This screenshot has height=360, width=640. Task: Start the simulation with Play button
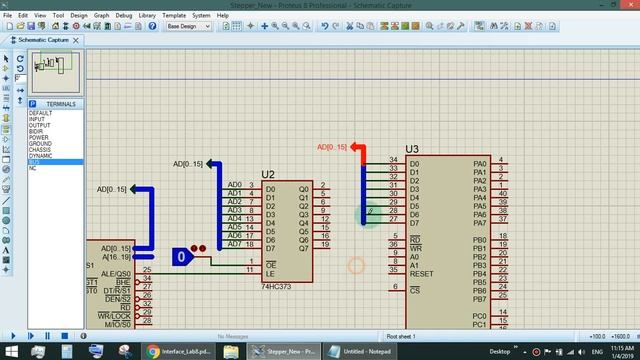pyautogui.click(x=13, y=336)
